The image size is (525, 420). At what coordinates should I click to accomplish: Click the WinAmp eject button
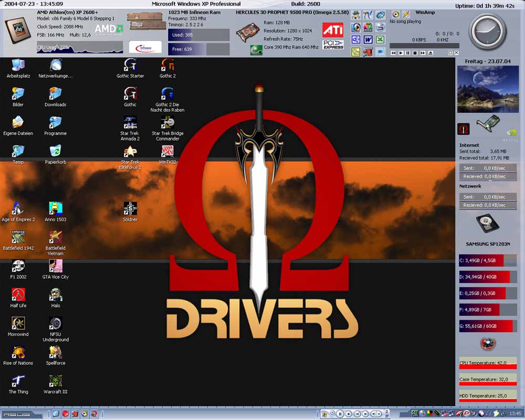(x=430, y=53)
